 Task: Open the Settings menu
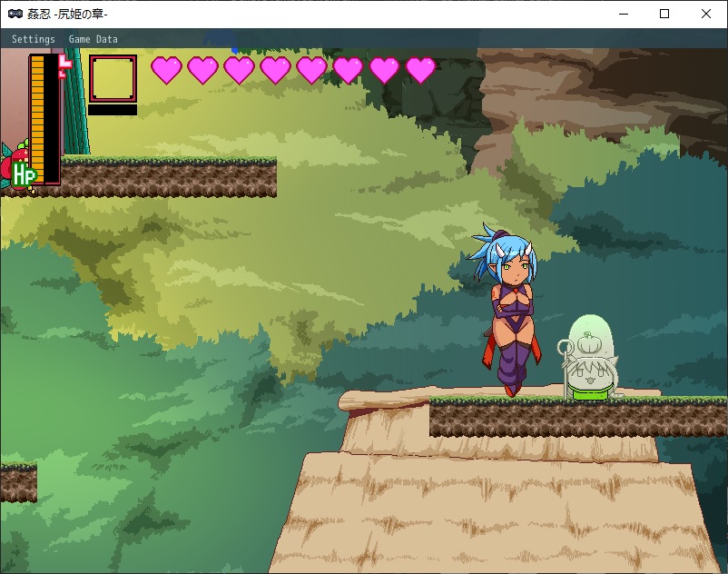(33, 39)
